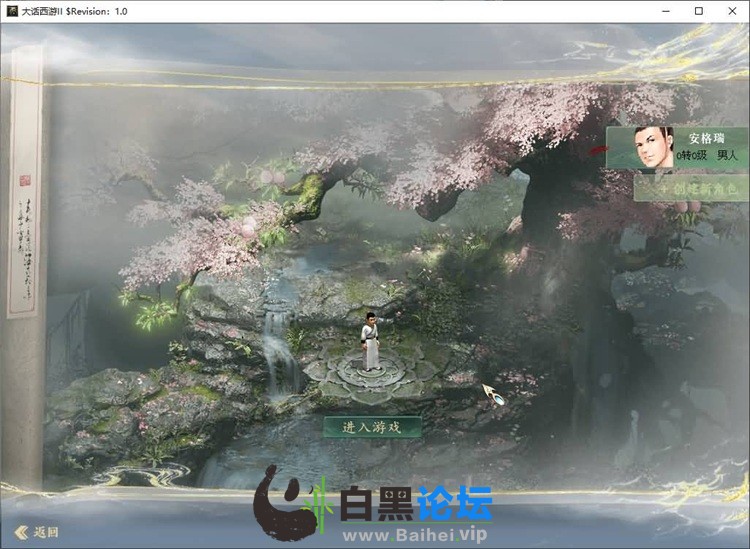Click the red seal stamp on scroll

click(25, 181)
